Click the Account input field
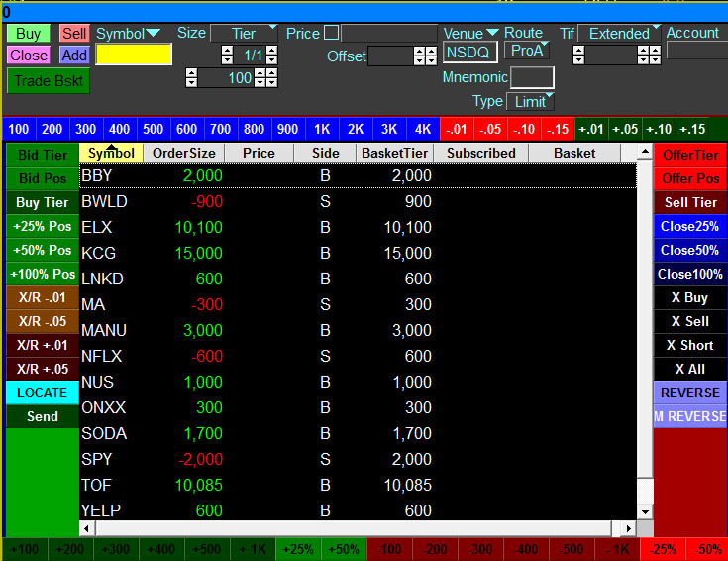 pos(697,51)
